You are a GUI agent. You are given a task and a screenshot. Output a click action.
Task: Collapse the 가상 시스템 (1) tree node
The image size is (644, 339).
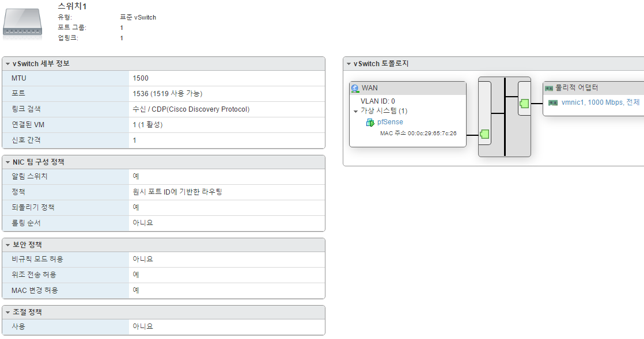click(355, 111)
